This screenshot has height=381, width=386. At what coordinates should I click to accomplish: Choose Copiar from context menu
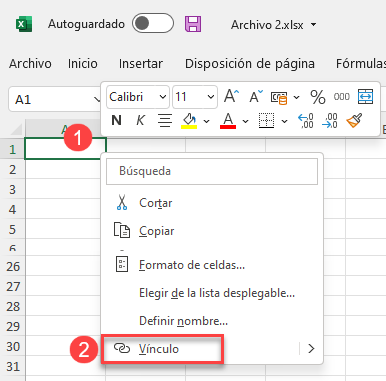(212, 231)
